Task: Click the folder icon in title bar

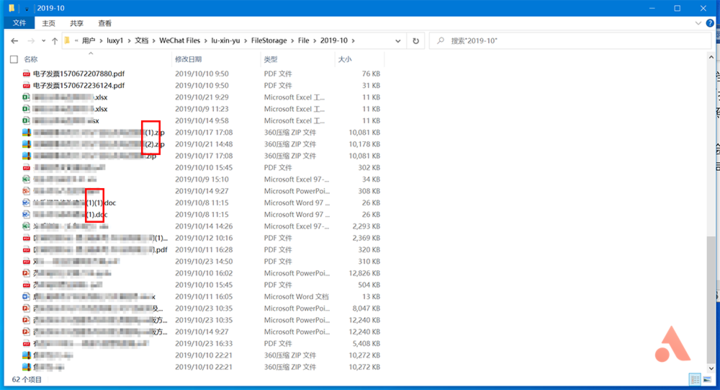Action: point(11,8)
